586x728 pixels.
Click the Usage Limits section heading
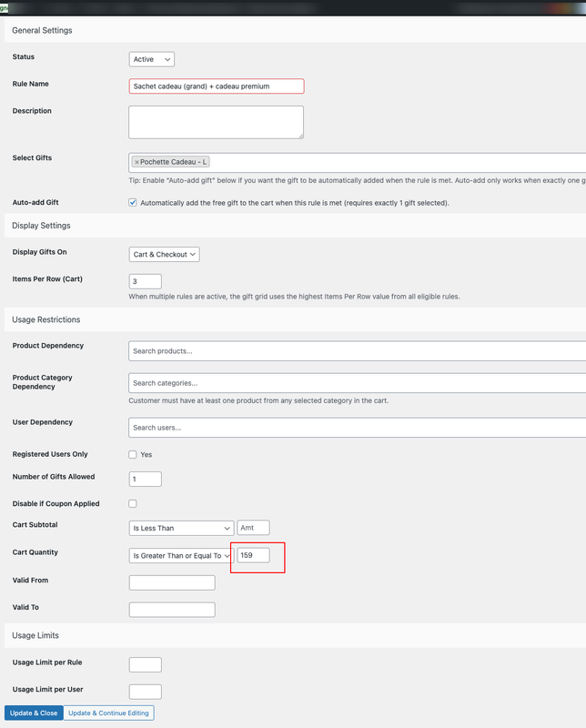click(x=35, y=635)
